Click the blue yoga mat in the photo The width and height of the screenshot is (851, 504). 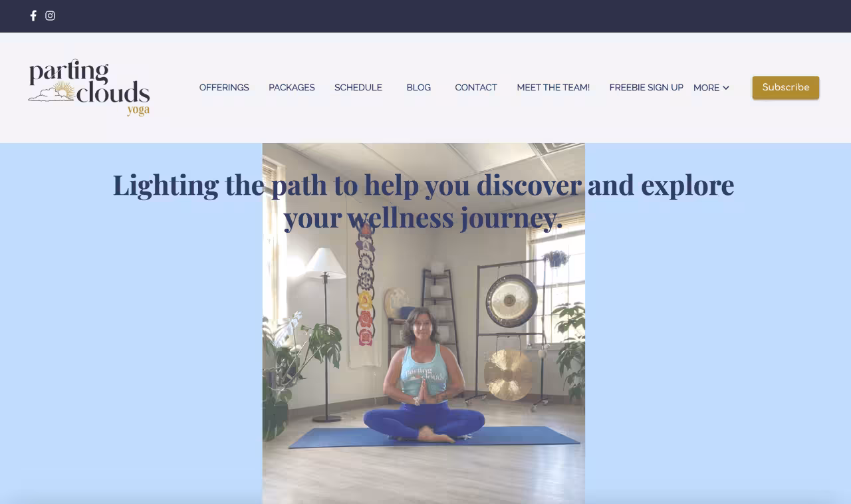point(435,437)
